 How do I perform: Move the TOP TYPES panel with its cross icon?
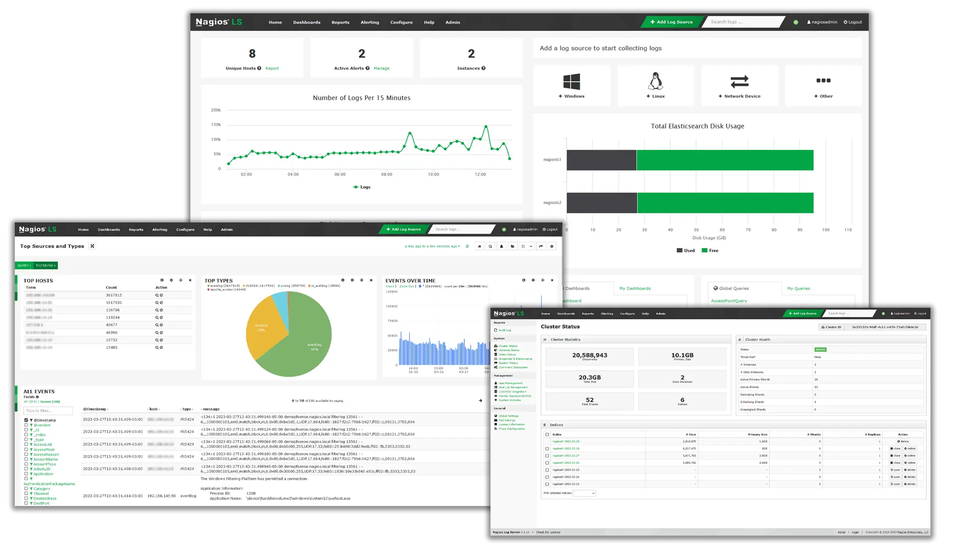click(x=362, y=280)
